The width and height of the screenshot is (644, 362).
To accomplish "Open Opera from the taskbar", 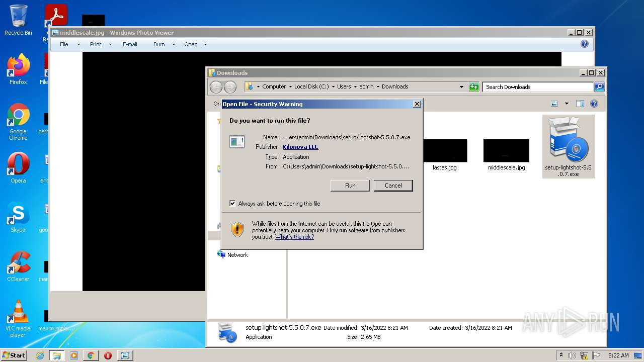I will pos(108,355).
